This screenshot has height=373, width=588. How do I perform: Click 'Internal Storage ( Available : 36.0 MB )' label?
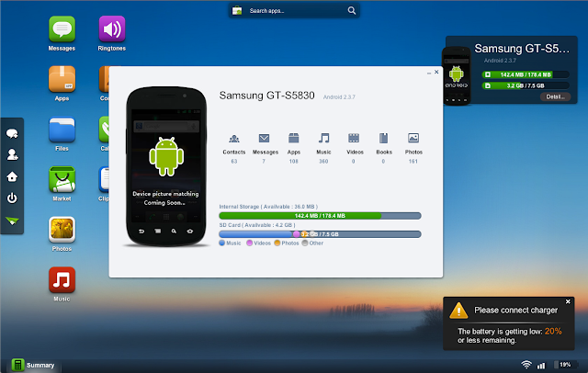[268, 207]
